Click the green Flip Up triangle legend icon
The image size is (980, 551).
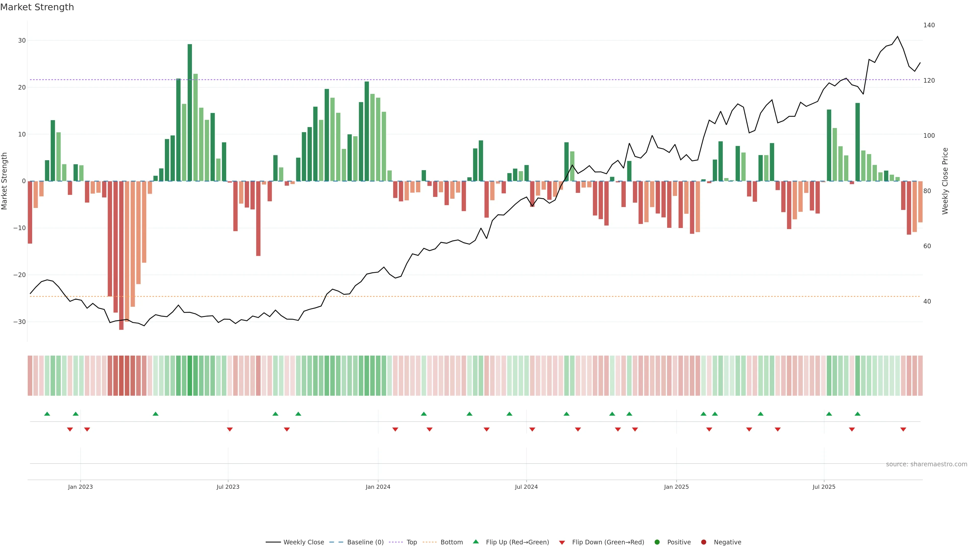tap(475, 542)
